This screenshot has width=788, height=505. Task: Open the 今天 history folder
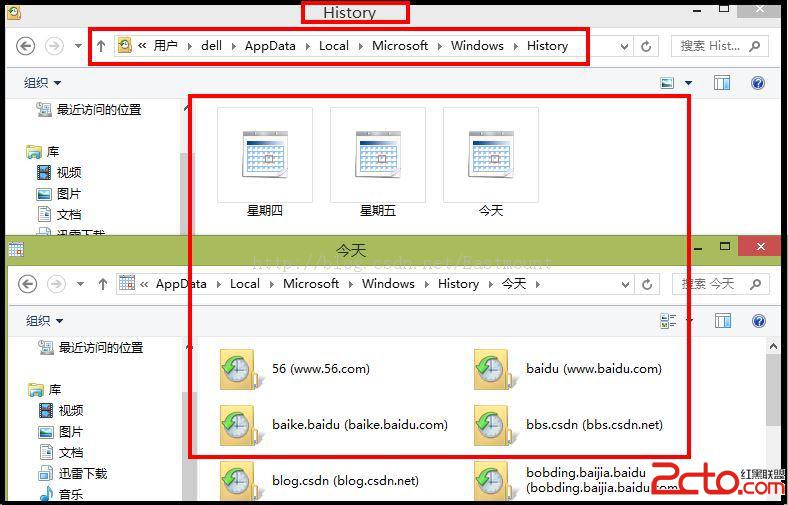(x=491, y=162)
